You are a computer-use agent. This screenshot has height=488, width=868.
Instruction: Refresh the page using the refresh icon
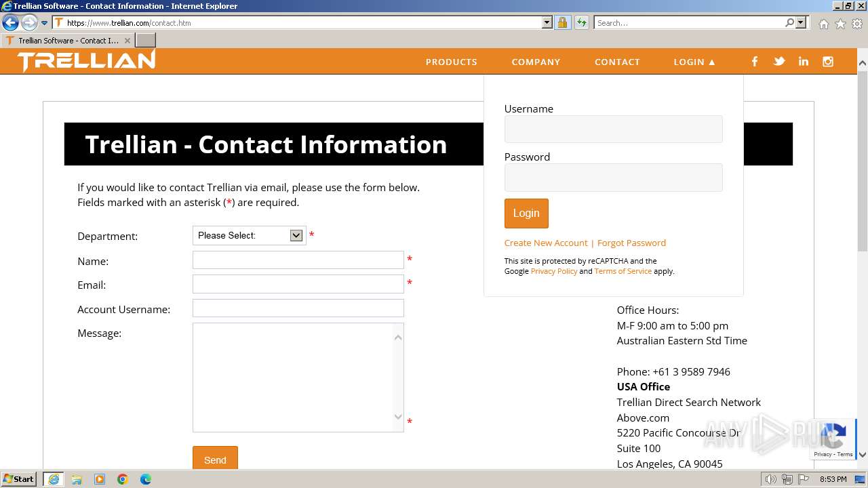[581, 22]
